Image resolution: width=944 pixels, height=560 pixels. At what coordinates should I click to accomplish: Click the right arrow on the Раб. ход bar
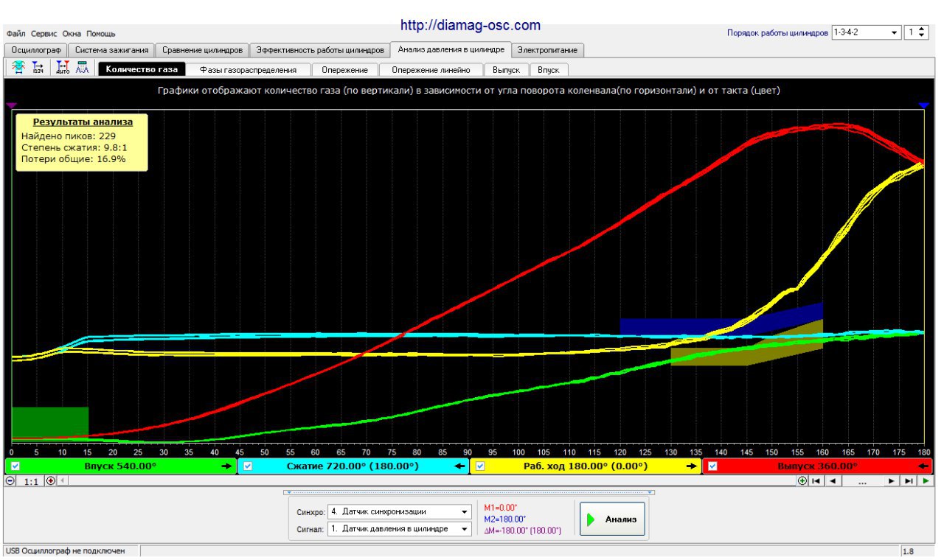pyautogui.click(x=691, y=466)
